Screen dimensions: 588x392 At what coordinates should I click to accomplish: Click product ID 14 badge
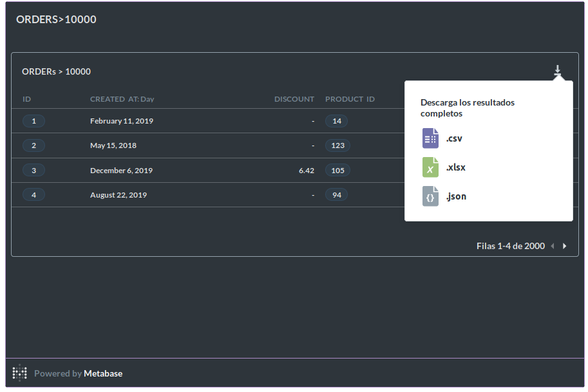pyautogui.click(x=336, y=121)
